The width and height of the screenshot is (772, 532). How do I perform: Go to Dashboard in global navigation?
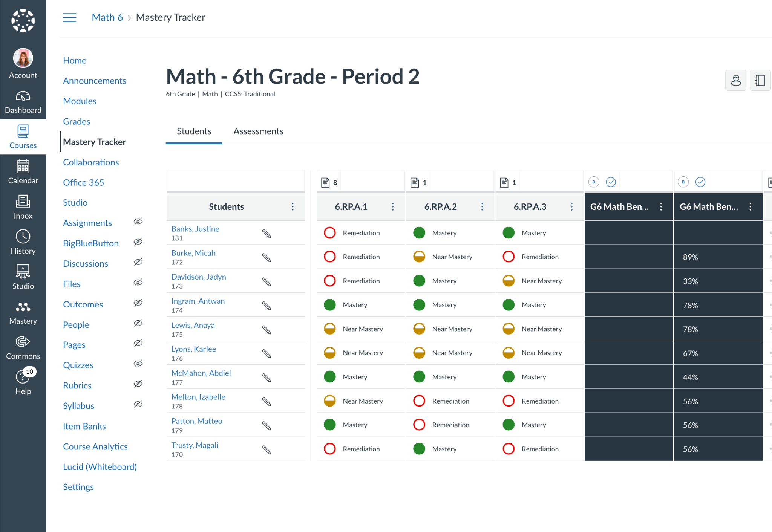click(23, 102)
